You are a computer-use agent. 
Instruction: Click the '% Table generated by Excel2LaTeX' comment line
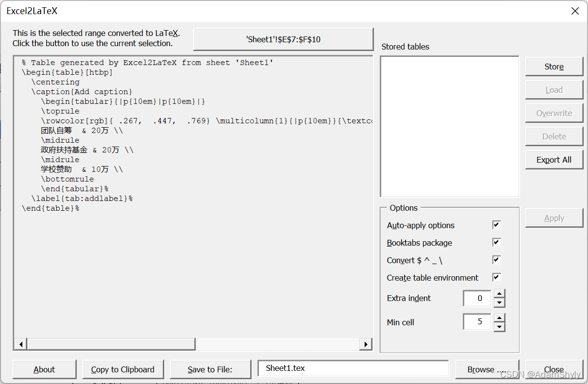pyautogui.click(x=148, y=63)
